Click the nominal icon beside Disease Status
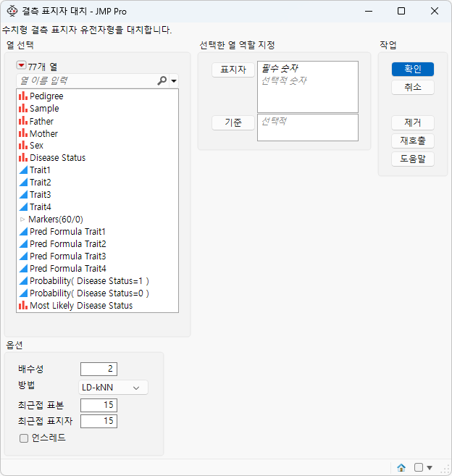452x476 pixels. pyautogui.click(x=23, y=157)
